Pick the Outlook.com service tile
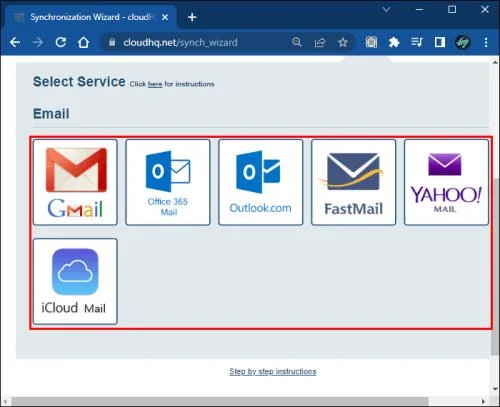The width and height of the screenshot is (500, 407). [261, 182]
